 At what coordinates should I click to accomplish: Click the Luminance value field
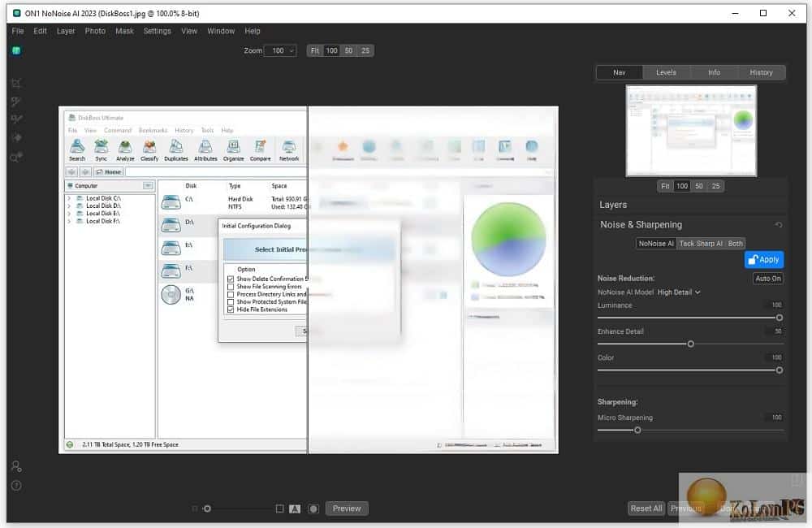pyautogui.click(x=776, y=305)
